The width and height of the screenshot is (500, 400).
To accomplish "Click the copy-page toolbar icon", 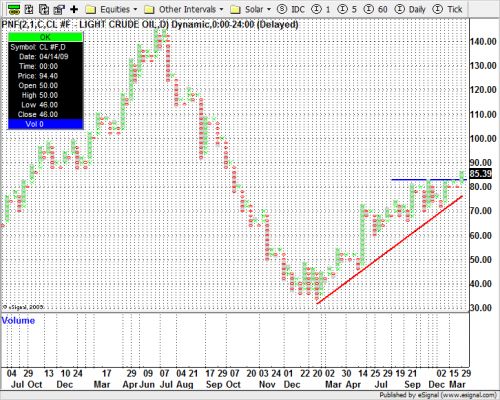I will 44,9.
